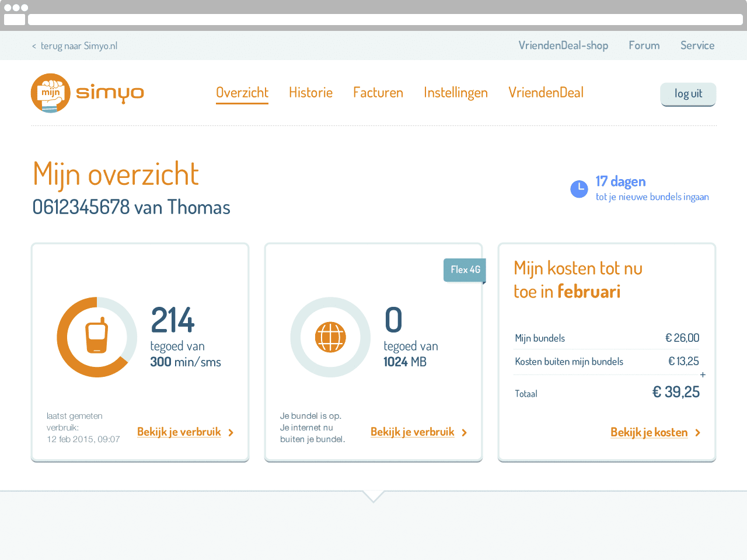Click the 300 min/sms text
The height and width of the screenshot is (560, 747).
pos(186,362)
